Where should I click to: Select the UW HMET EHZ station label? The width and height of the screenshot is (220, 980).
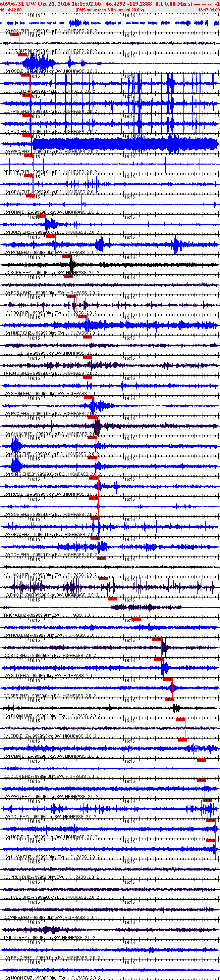[x=51, y=333]
